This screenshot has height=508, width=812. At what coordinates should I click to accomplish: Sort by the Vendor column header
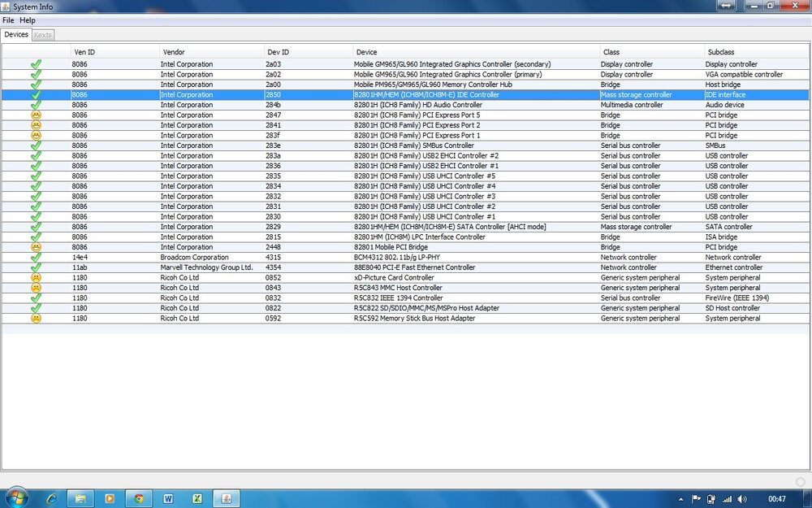(174, 52)
